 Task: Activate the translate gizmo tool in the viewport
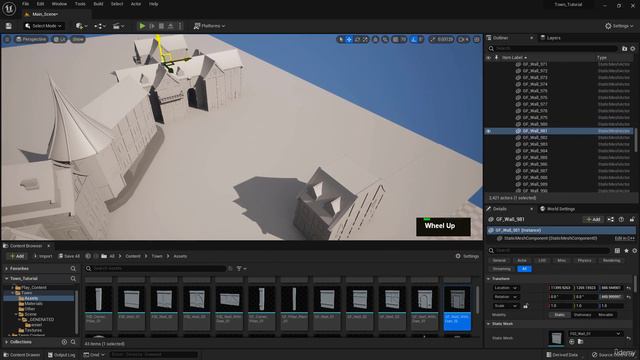click(x=349, y=40)
